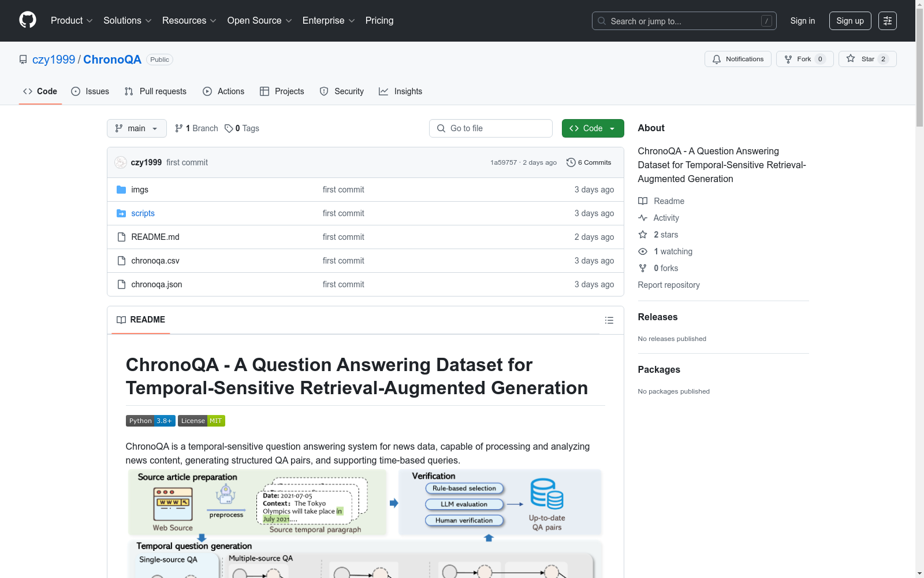Open the chronoqa.csv file
The width and height of the screenshot is (924, 578).
pyautogui.click(x=155, y=261)
